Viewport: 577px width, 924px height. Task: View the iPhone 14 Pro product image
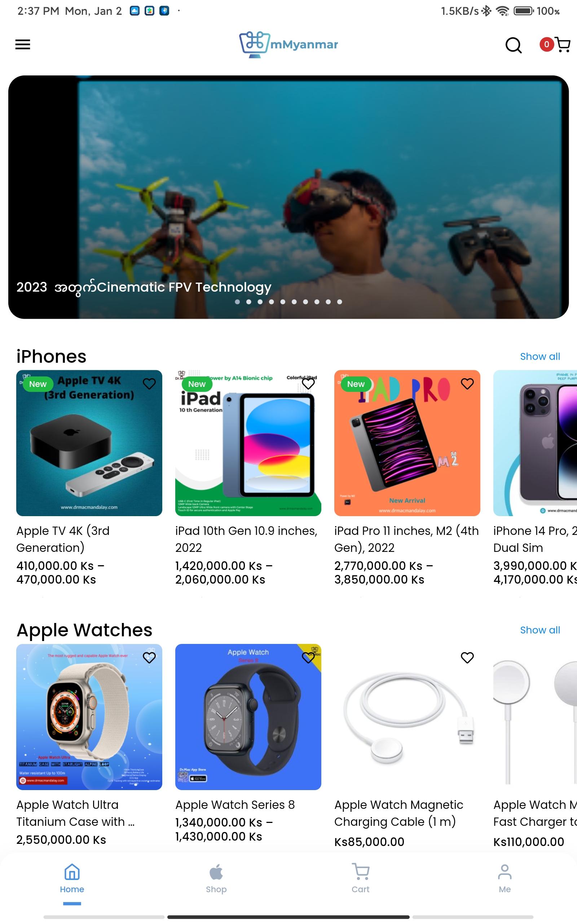tap(535, 443)
